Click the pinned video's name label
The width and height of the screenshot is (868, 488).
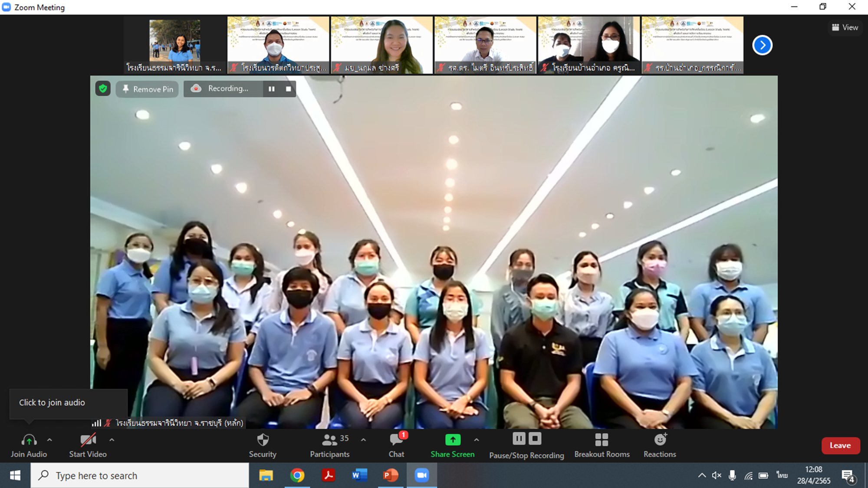point(179,423)
